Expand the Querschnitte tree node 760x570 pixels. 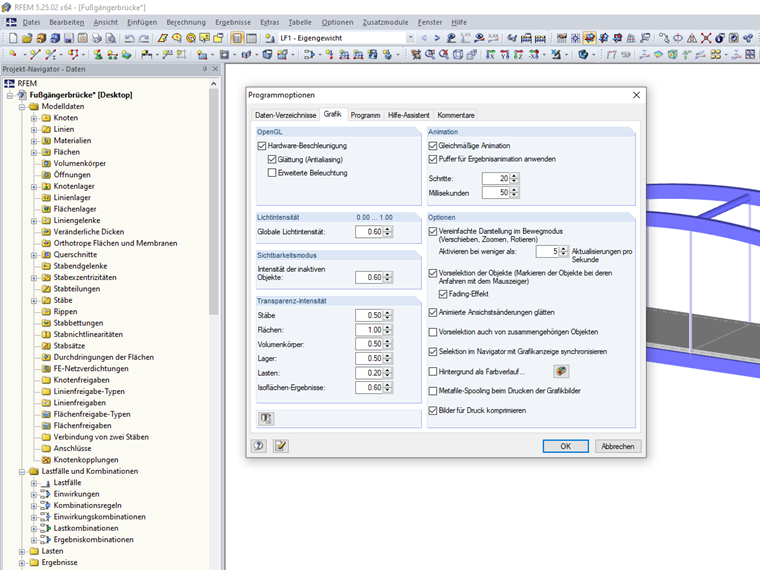[34, 254]
